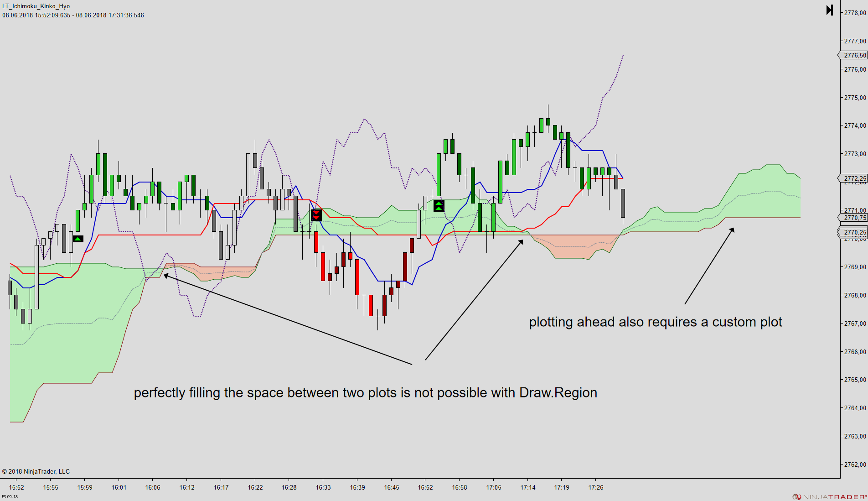The height and width of the screenshot is (501, 868).
Task: Click the 2775,00 price axis label
Action: pyautogui.click(x=855, y=98)
